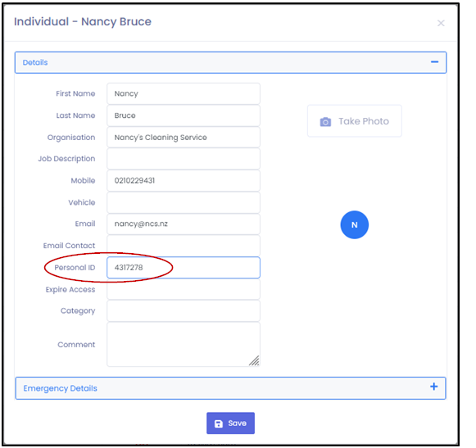Click the blue N avatar circle

click(x=354, y=225)
